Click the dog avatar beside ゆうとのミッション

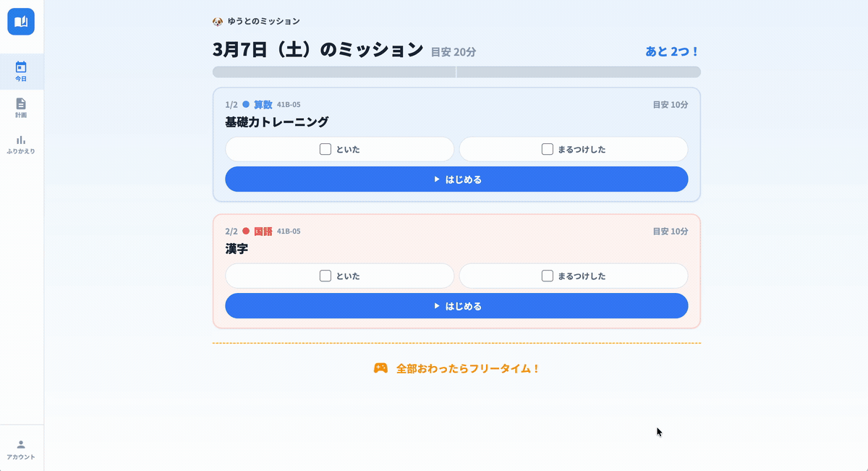coord(216,22)
